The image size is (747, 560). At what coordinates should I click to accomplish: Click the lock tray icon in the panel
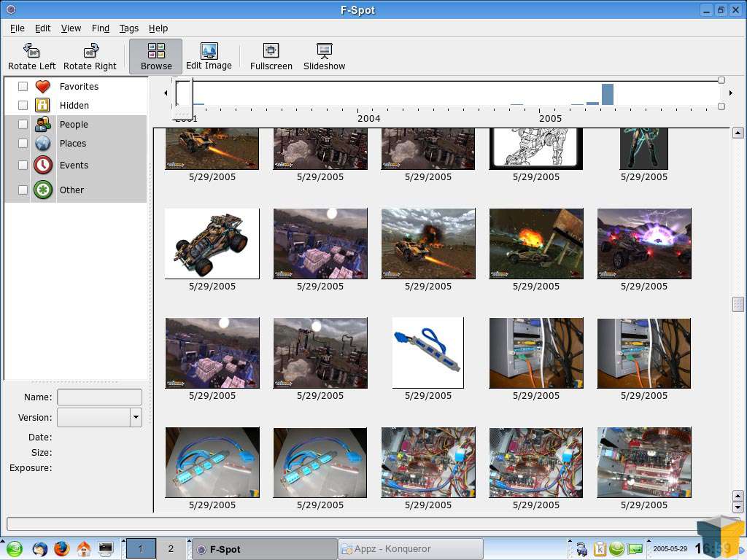pos(581,549)
